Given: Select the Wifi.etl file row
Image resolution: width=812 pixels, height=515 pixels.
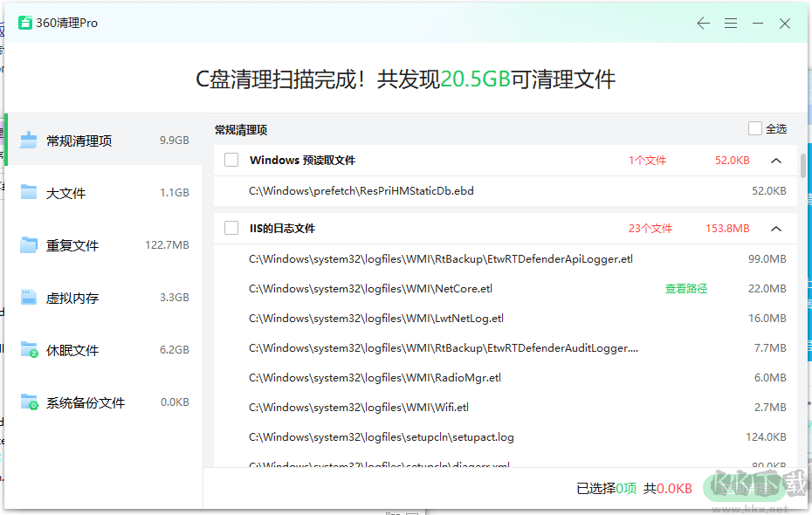Looking at the screenshot, I should click(x=505, y=408).
